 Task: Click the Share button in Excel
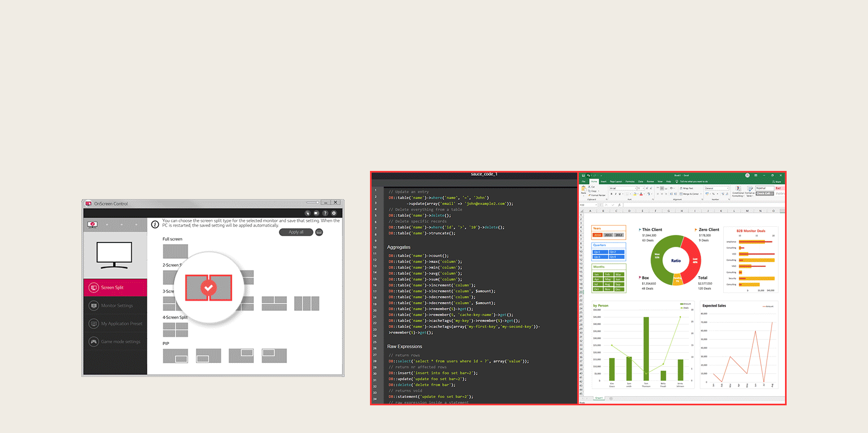(777, 181)
